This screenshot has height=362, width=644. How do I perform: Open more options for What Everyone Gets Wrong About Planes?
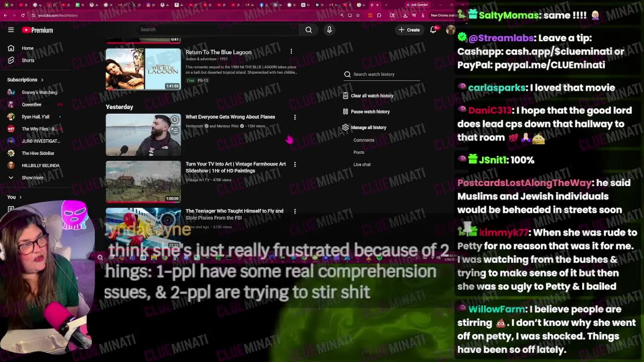[x=295, y=117]
